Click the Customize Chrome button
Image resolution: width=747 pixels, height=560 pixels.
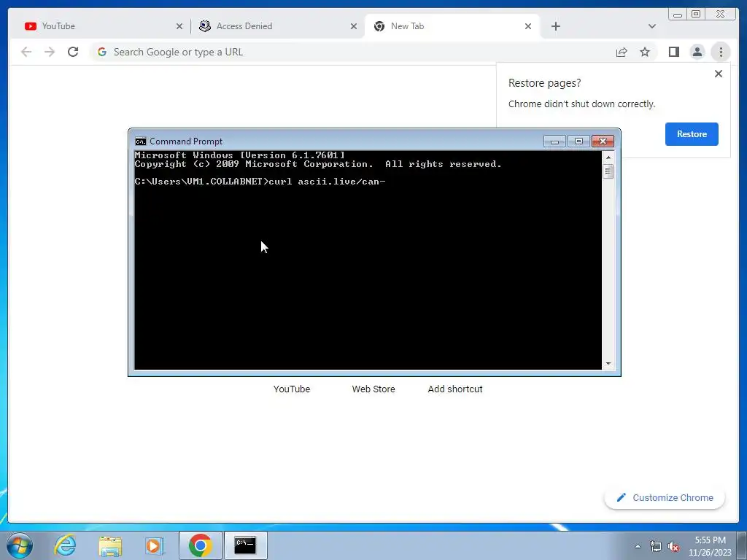(x=665, y=497)
